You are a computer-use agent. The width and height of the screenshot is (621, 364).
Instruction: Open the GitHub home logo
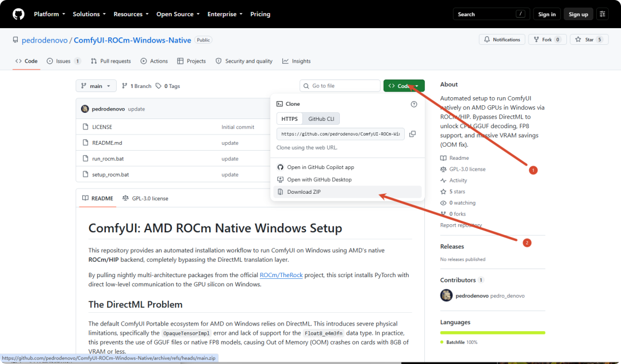click(18, 14)
